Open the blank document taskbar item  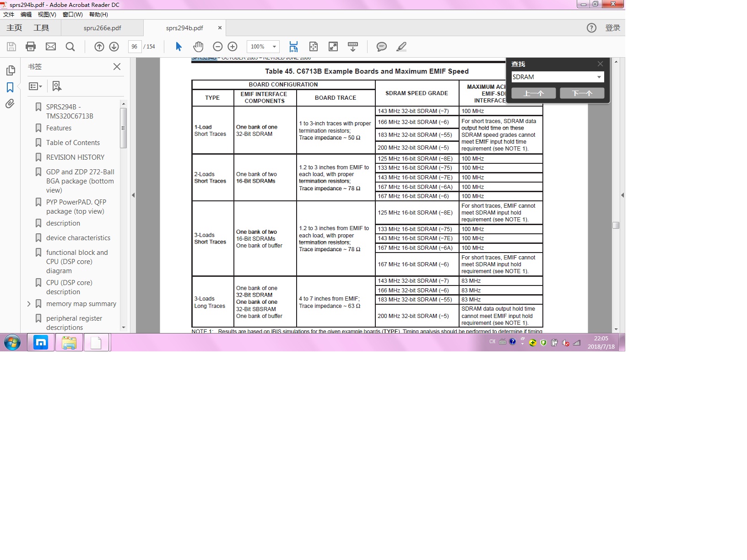coord(97,342)
